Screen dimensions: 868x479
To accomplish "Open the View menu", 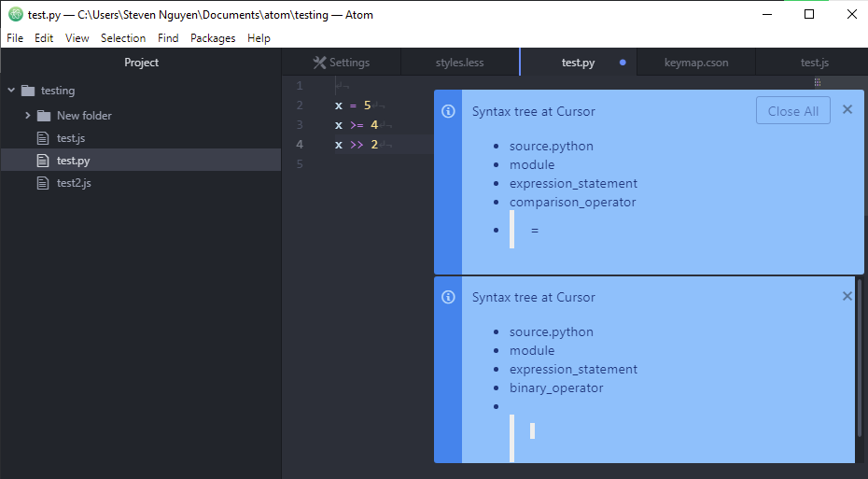I will pos(77,38).
